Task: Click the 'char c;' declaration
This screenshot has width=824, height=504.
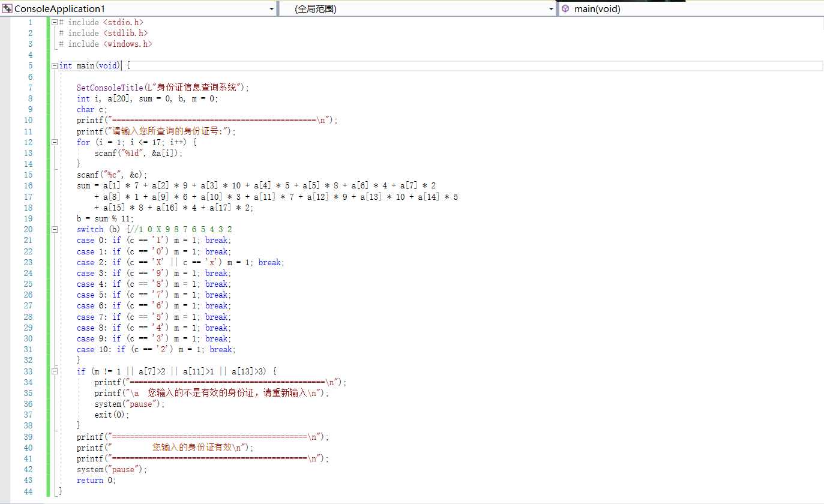Action: 92,109
